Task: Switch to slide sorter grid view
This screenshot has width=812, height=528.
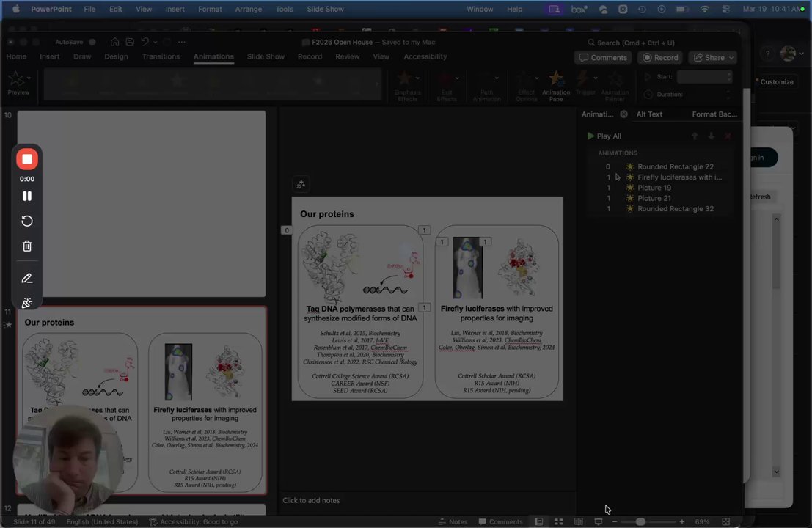Action: (x=558, y=521)
